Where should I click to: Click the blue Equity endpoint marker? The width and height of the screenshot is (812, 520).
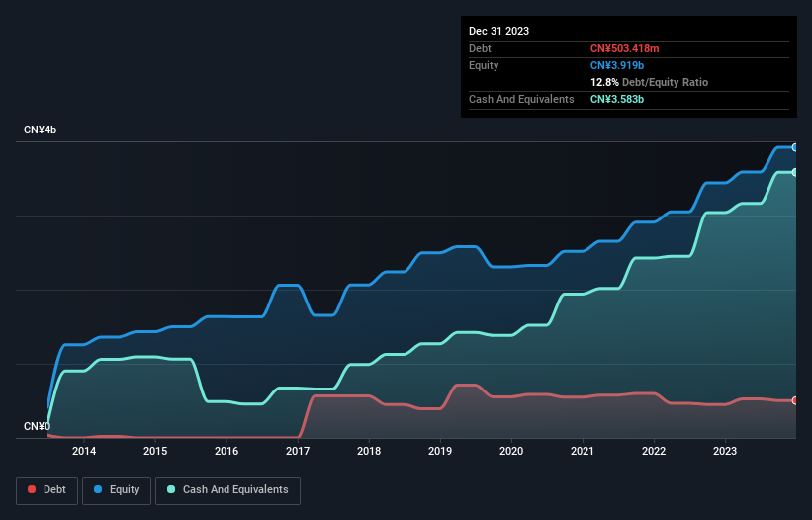[x=795, y=147]
